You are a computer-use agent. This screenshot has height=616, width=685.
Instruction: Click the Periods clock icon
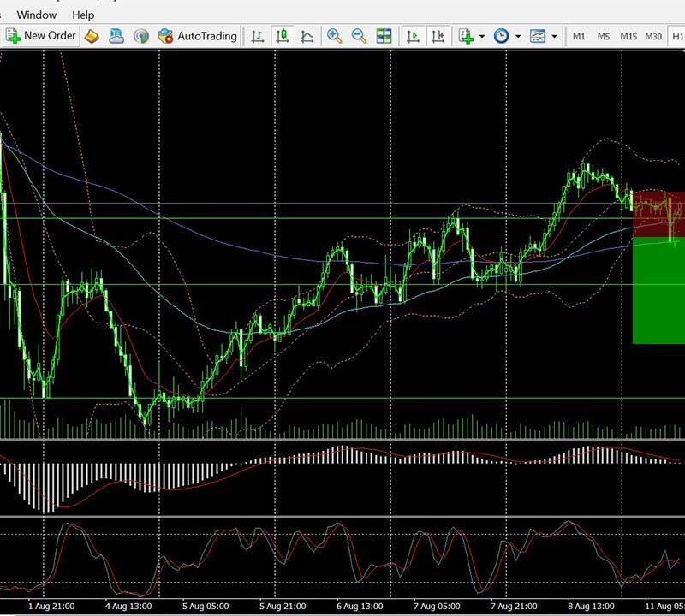(x=502, y=36)
